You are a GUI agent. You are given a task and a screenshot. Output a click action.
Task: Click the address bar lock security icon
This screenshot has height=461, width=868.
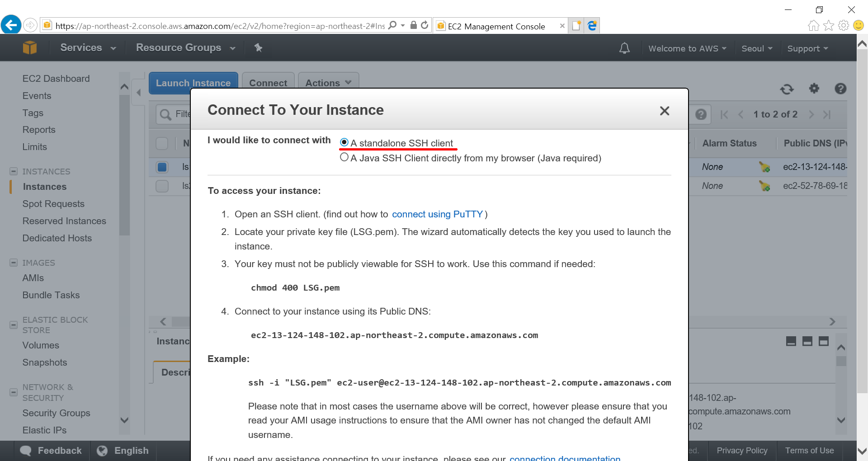pyautogui.click(x=413, y=25)
